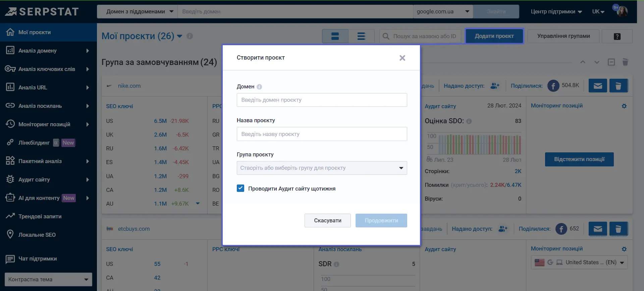
Task: Click the info icon beside Оцінка SDO
Action: tap(469, 121)
